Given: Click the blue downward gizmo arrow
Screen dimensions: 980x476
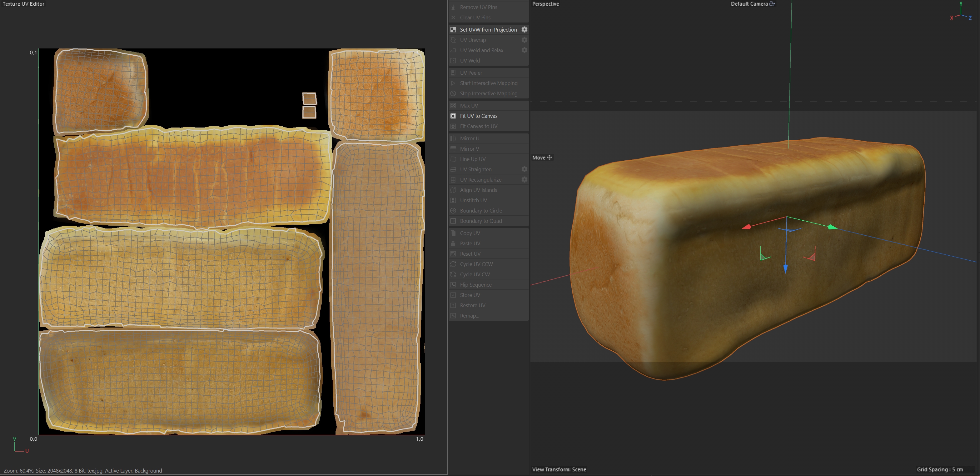Looking at the screenshot, I should point(785,269).
